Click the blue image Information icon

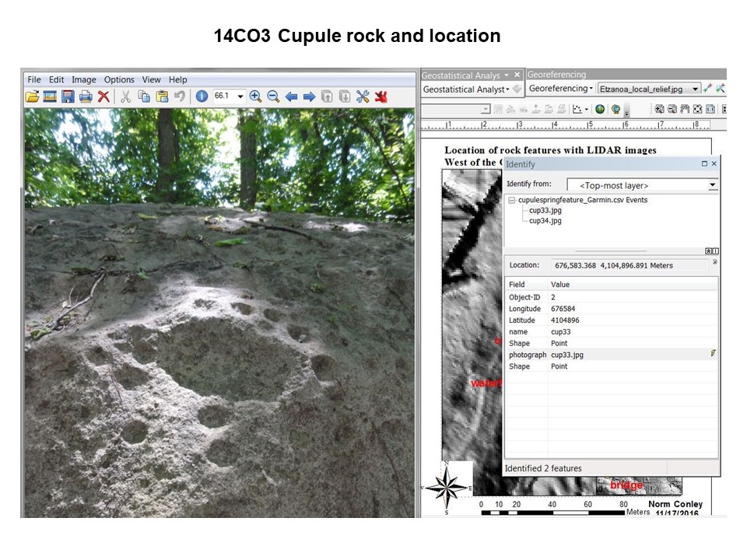[x=202, y=96]
